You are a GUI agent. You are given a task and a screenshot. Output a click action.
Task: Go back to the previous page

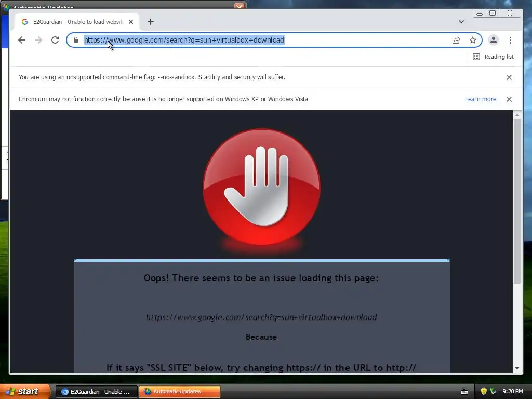click(22, 40)
